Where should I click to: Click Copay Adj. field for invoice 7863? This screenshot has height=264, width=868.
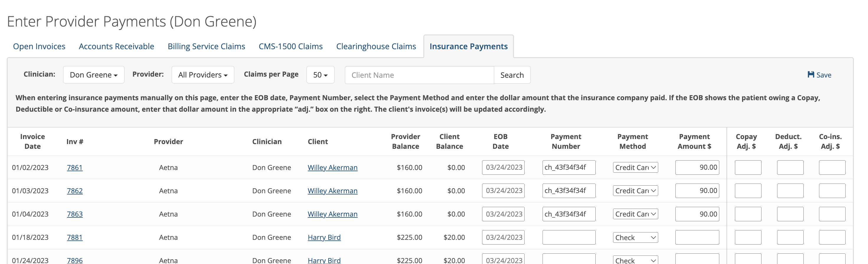[x=748, y=214]
